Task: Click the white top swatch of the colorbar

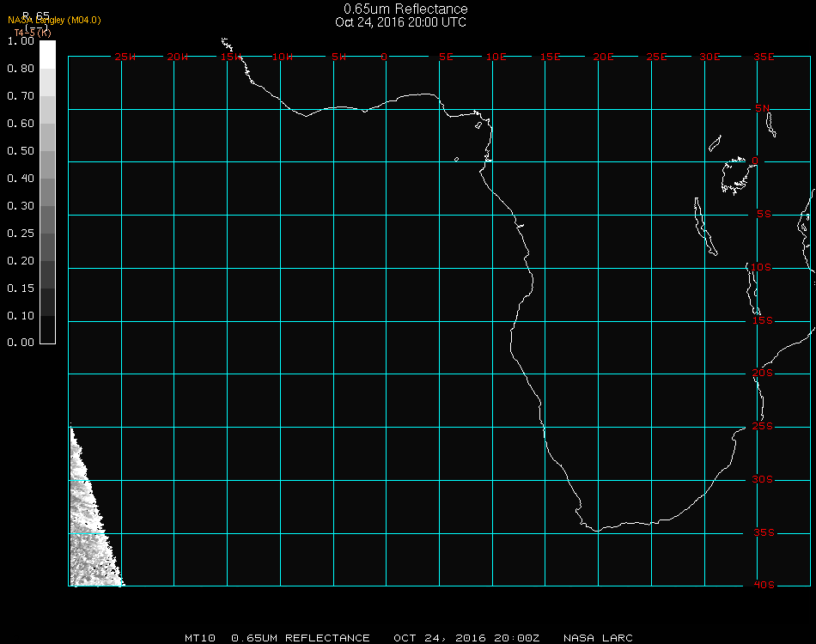Action: (x=47, y=55)
